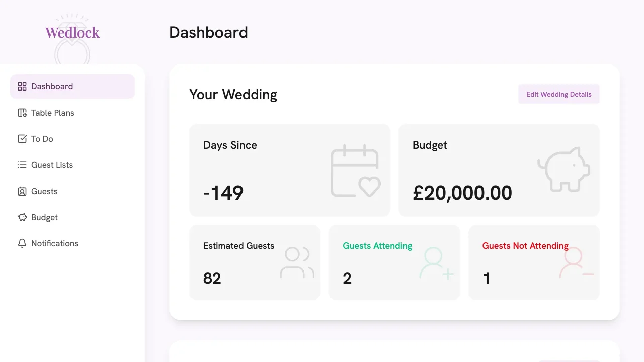Click the Table Plans sidebar icon
Viewport: 644px width, 362px height.
pyautogui.click(x=22, y=113)
